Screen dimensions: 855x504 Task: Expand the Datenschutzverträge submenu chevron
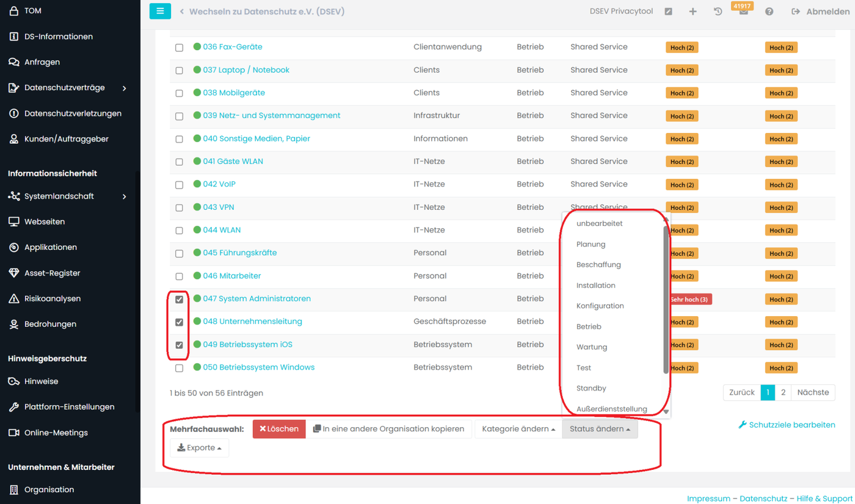click(x=125, y=88)
